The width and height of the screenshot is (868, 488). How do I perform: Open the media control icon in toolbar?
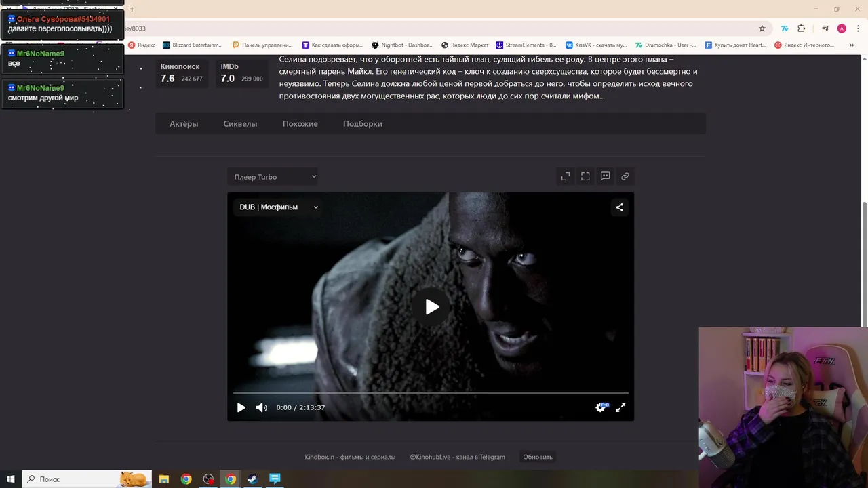pyautogui.click(x=825, y=28)
